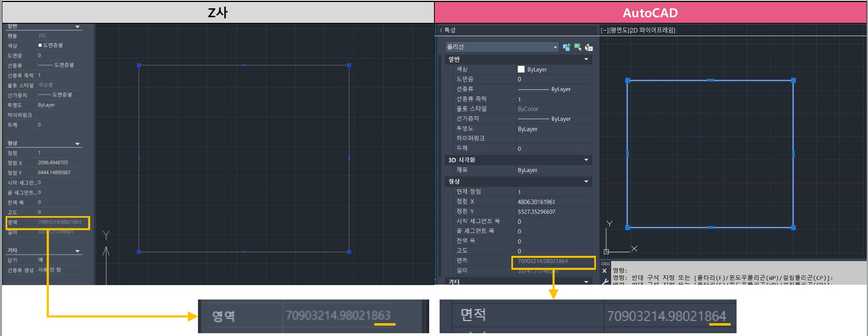
Task: Click the 선종류 생성 사용 안 함 value
Action: click(49, 270)
